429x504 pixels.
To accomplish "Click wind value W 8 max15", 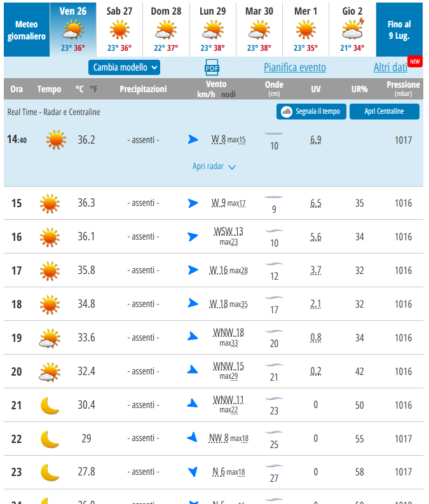I will [228, 139].
